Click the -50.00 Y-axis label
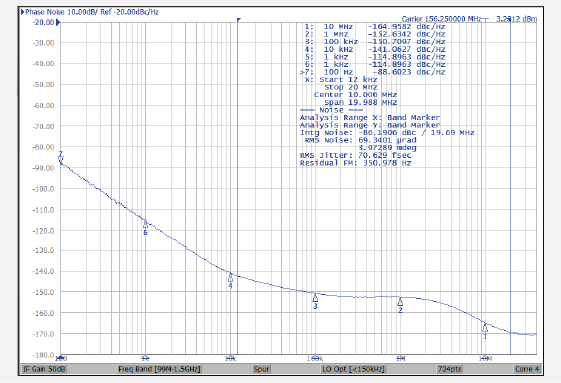The width and height of the screenshot is (561, 383). [x=43, y=85]
